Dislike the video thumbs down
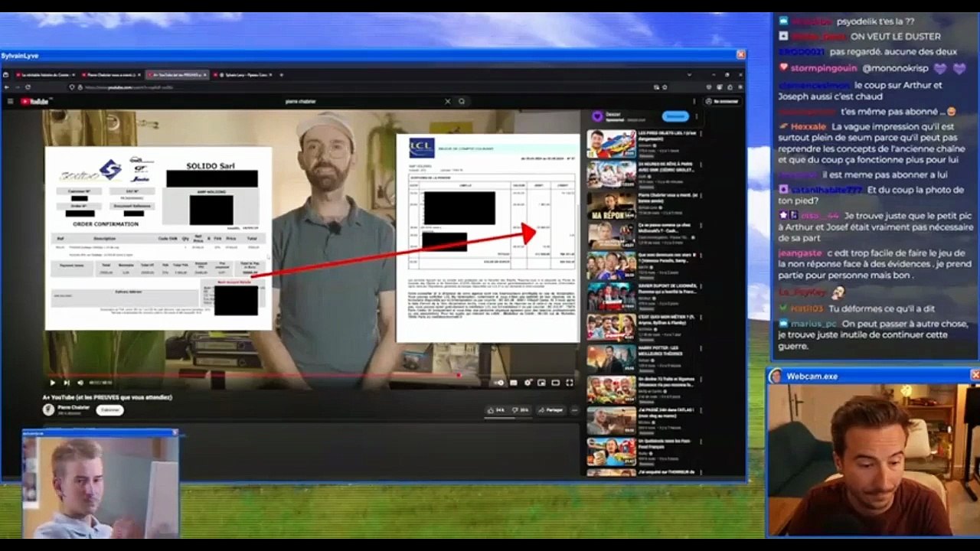980x551 pixels. pyautogui.click(x=521, y=410)
